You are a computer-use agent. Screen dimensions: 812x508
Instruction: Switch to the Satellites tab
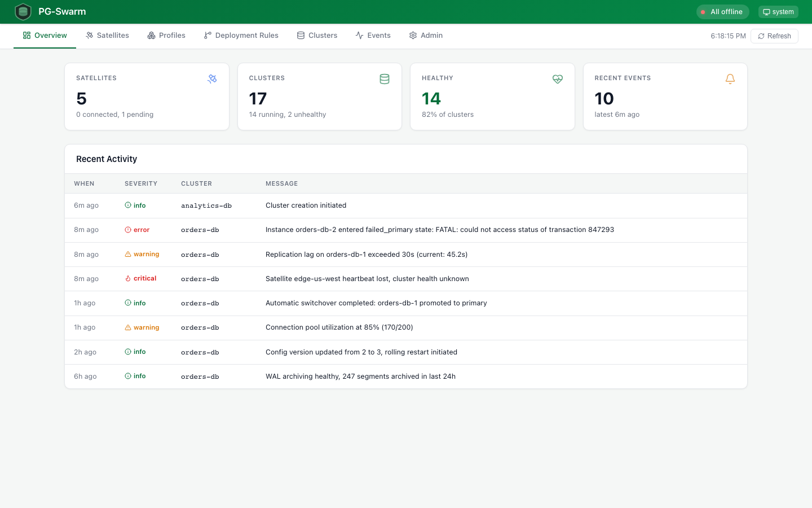tap(107, 36)
